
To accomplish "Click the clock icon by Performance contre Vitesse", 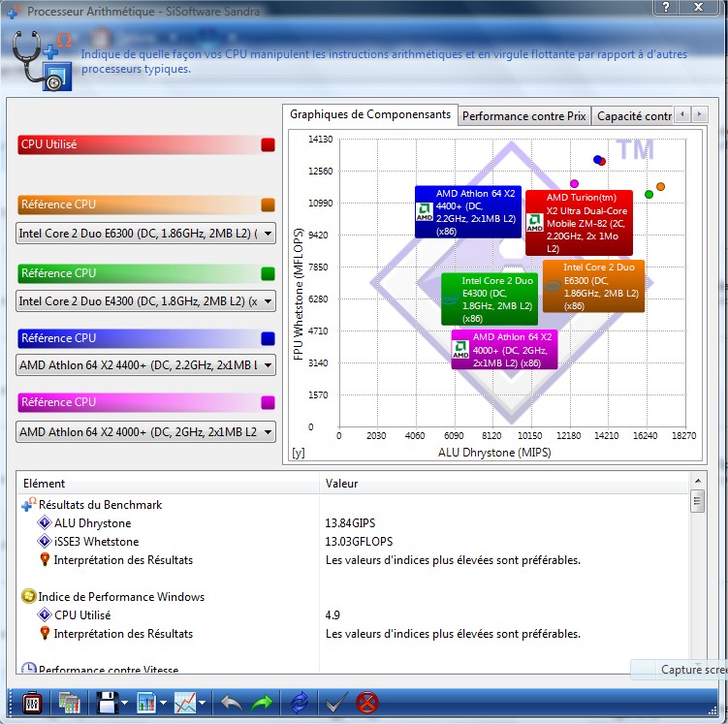I will [29, 668].
